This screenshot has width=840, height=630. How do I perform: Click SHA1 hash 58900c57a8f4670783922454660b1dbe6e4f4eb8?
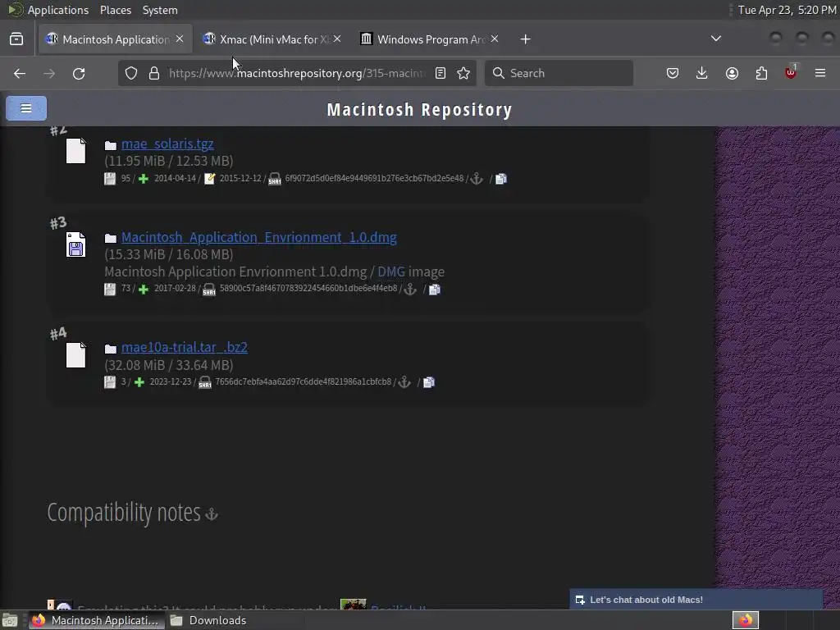[308, 288]
